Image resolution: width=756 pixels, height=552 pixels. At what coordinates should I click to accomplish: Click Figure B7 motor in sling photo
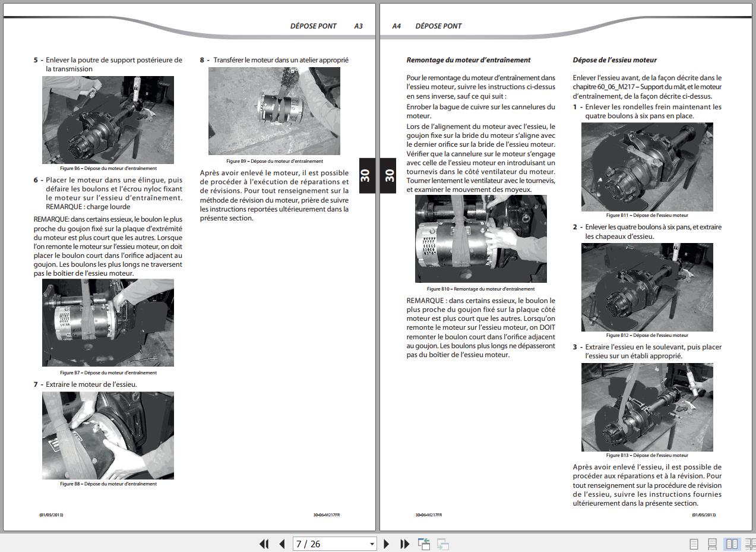tap(108, 323)
